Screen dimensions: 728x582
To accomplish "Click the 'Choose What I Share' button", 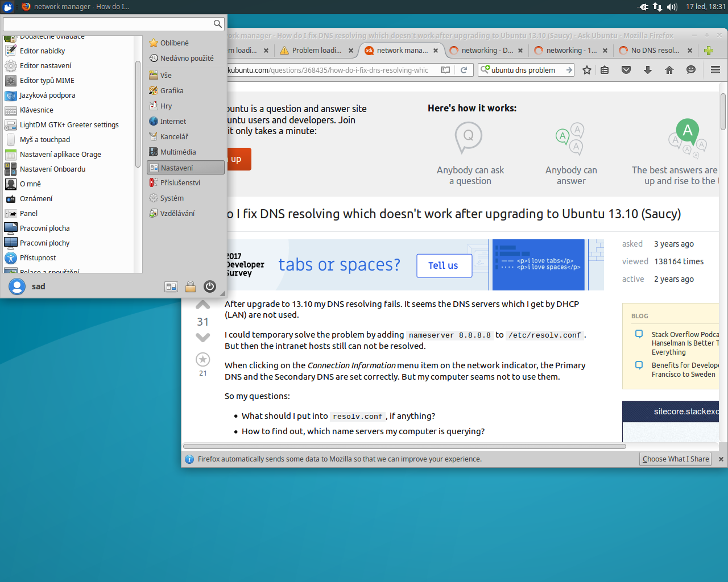I will click(x=676, y=459).
